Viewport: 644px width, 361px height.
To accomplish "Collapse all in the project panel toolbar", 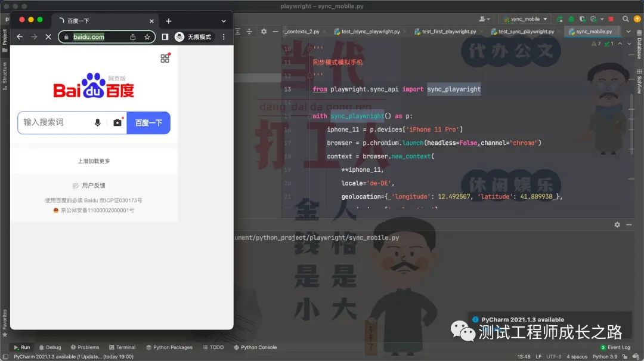I will click(x=249, y=32).
